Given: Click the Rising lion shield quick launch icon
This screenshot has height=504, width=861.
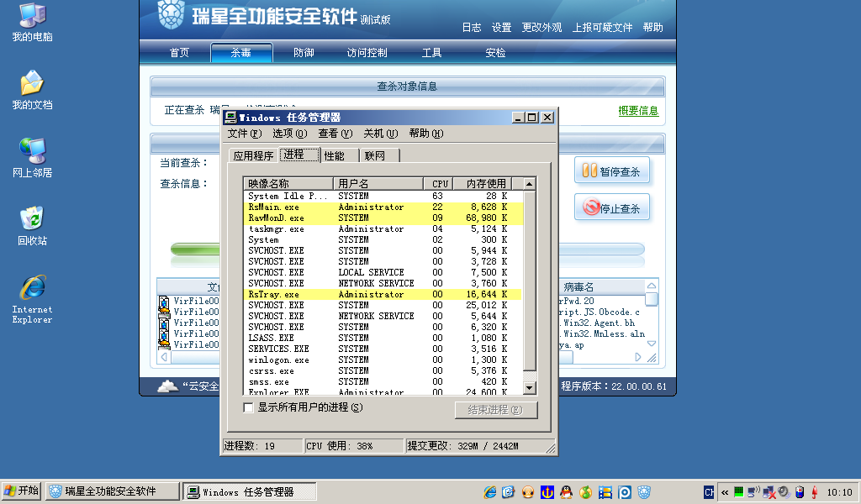Looking at the screenshot, I should click(644, 492).
